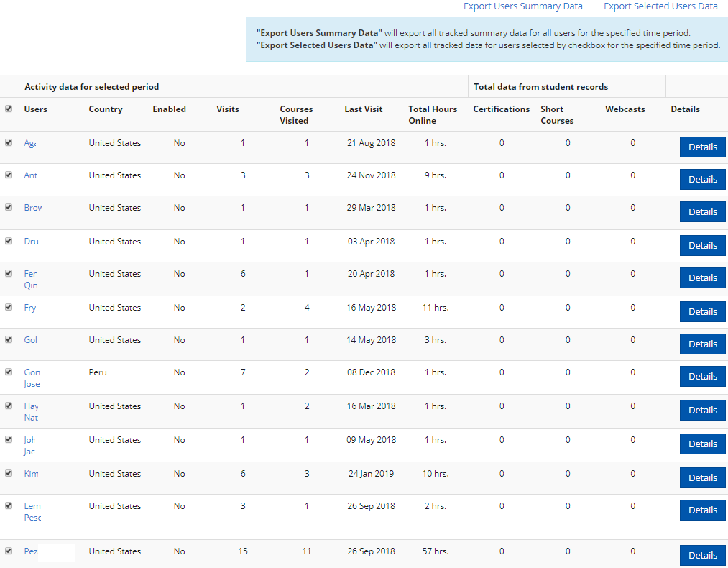Screen dimensions: 728x568
Task: Open user profile link Gol
Action: click(x=30, y=340)
